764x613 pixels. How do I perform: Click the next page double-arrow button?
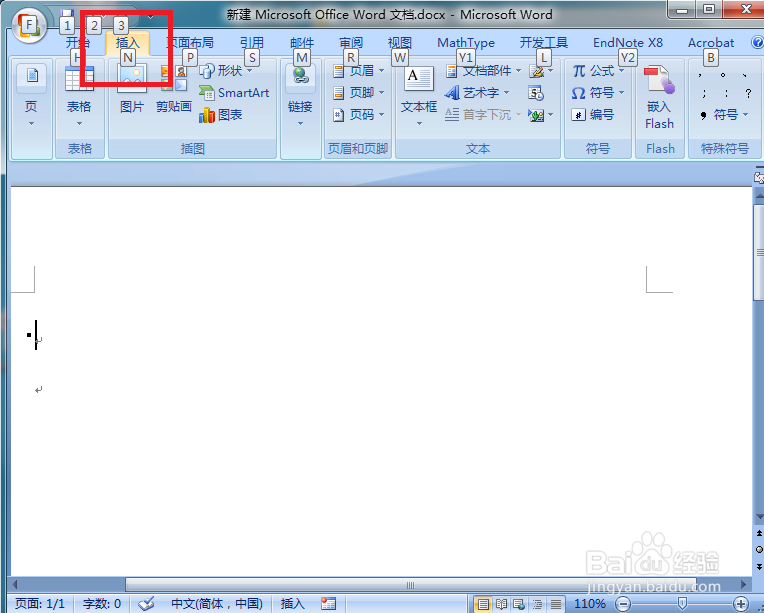click(x=759, y=565)
